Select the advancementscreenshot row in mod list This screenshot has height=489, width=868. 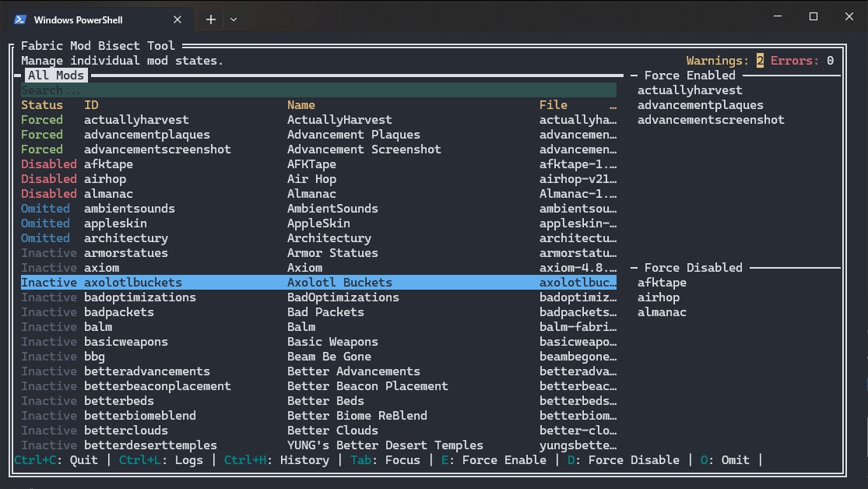(318, 150)
